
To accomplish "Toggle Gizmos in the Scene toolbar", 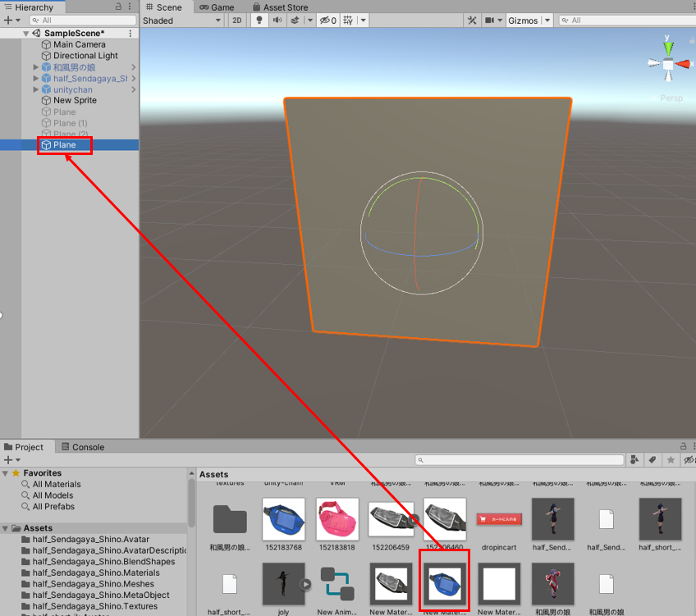I will coord(523,21).
